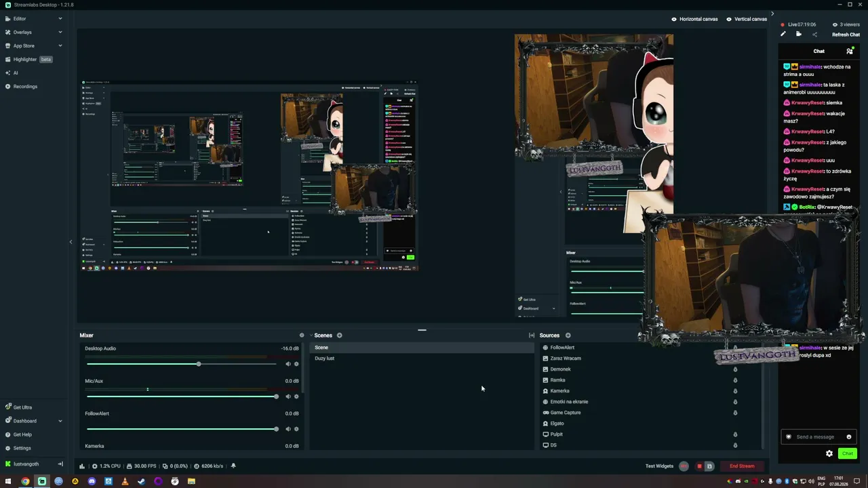The image size is (868, 488).
Task: Open Desktop Audio source settings gear
Action: coord(296,364)
